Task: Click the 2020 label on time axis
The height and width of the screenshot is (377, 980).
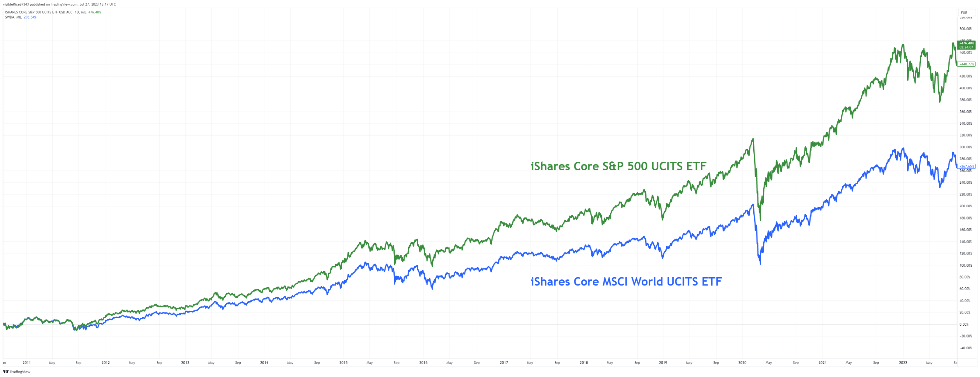Action: coord(742,362)
